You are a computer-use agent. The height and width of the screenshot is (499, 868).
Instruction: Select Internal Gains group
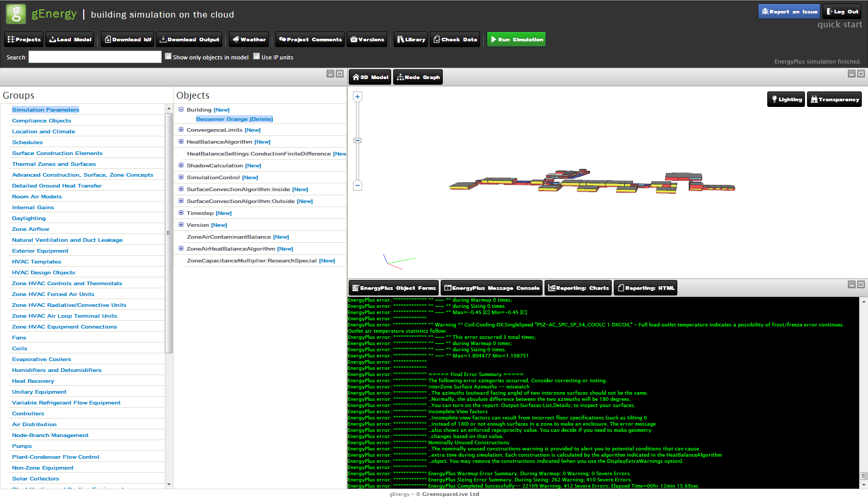tap(33, 207)
